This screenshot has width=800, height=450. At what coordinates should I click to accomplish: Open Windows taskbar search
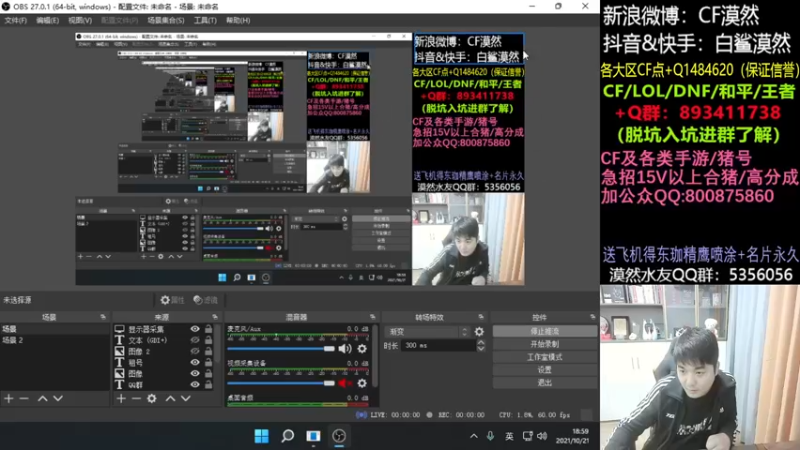coord(288,436)
